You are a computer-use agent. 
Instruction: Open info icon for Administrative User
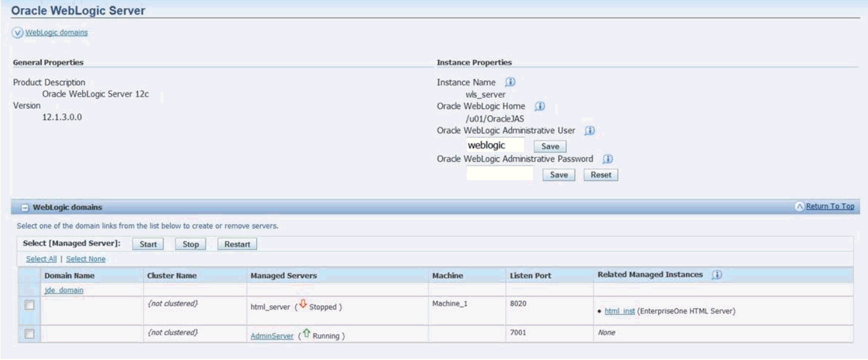[x=590, y=130]
